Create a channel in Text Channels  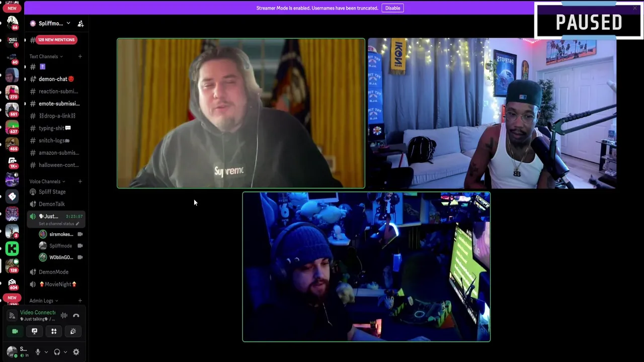coord(80,56)
